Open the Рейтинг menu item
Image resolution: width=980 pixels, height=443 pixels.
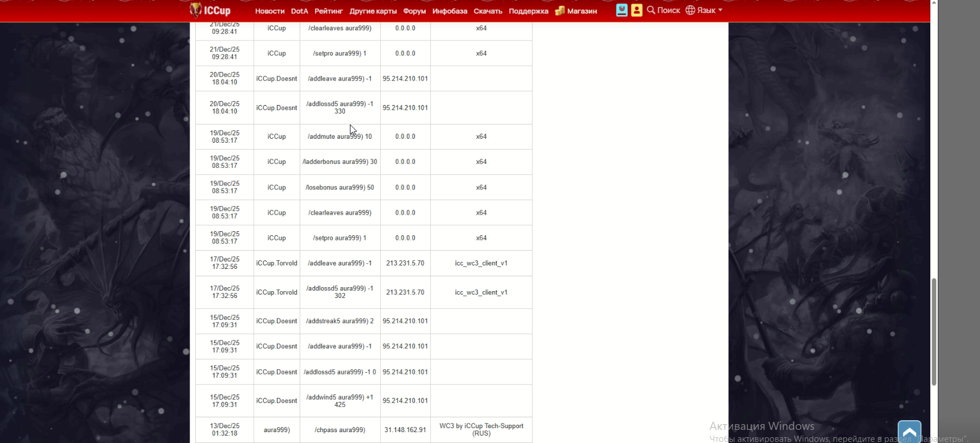pyautogui.click(x=329, y=11)
